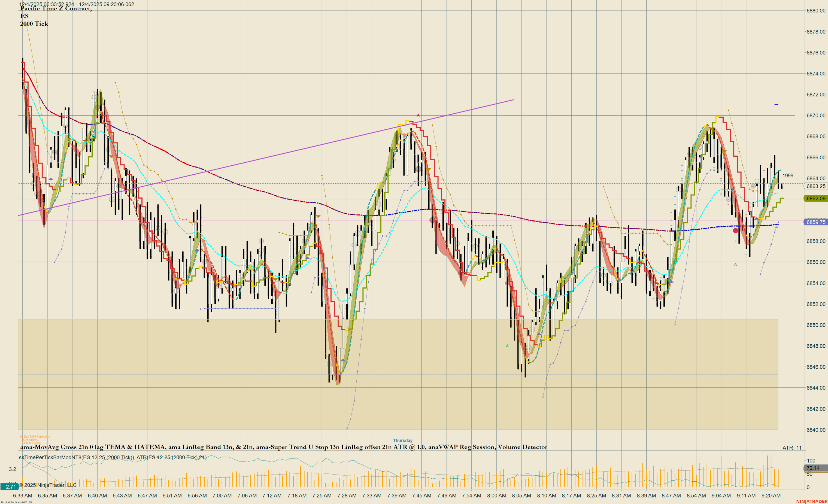This screenshot has width=828, height=504.
Task: Click the 3.2 value on the lower left axis
Action: (x=13, y=469)
